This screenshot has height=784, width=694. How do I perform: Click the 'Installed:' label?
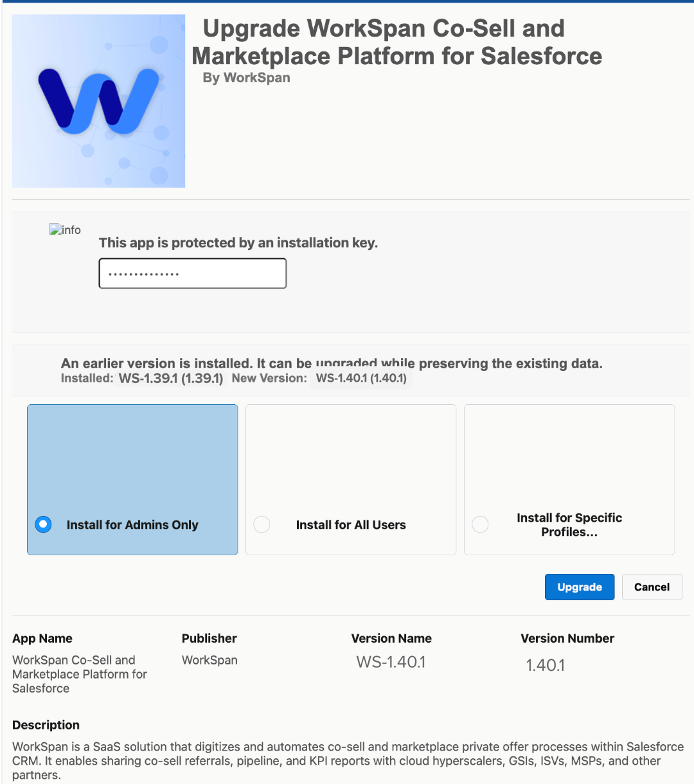(87, 379)
